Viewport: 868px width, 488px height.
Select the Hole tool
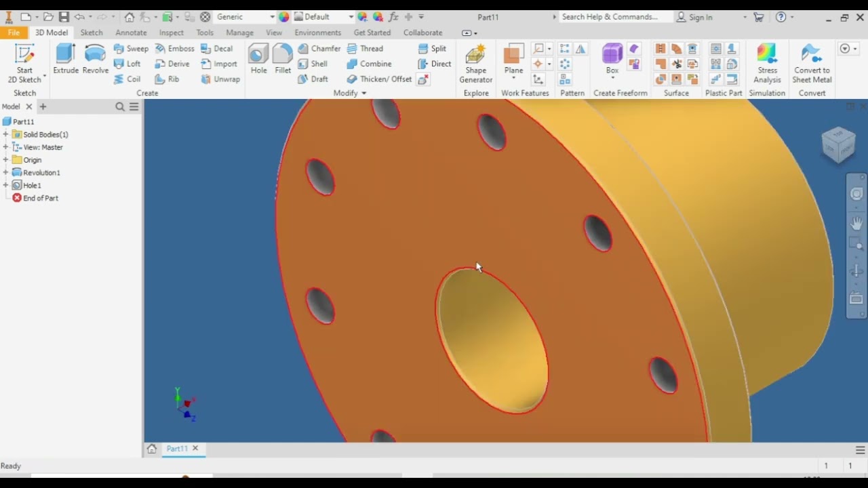pyautogui.click(x=258, y=60)
